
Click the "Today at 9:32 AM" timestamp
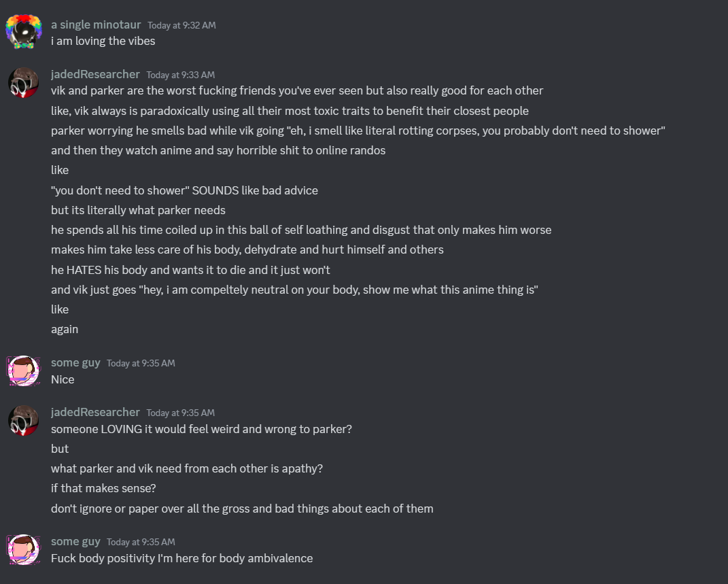click(181, 25)
